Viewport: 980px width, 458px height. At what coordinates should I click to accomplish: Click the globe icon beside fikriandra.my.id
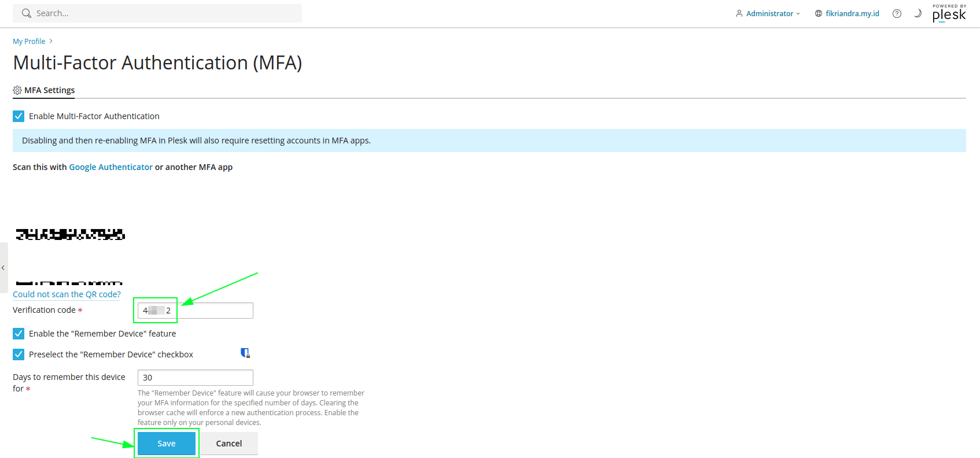(x=818, y=13)
